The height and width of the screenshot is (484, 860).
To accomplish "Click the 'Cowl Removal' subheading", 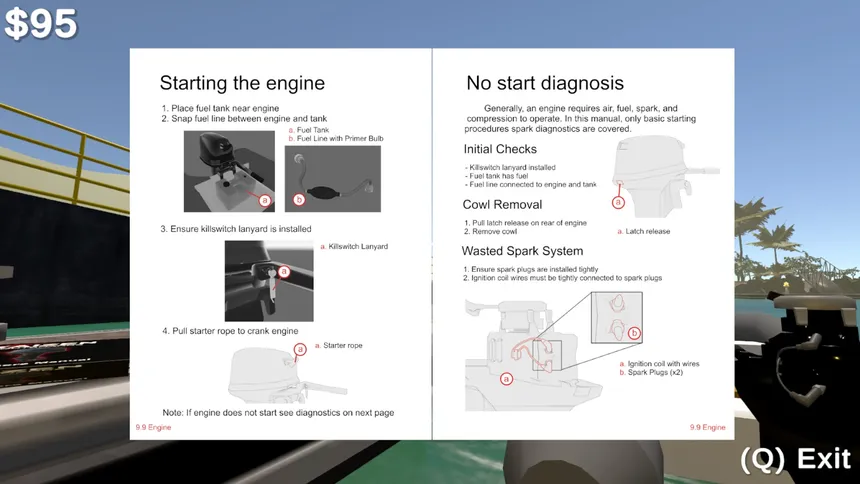I will (502, 205).
